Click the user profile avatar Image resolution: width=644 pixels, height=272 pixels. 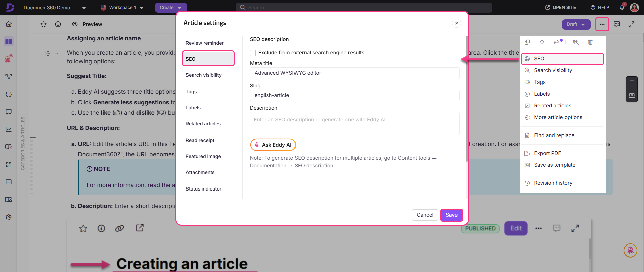pyautogui.click(x=634, y=7)
